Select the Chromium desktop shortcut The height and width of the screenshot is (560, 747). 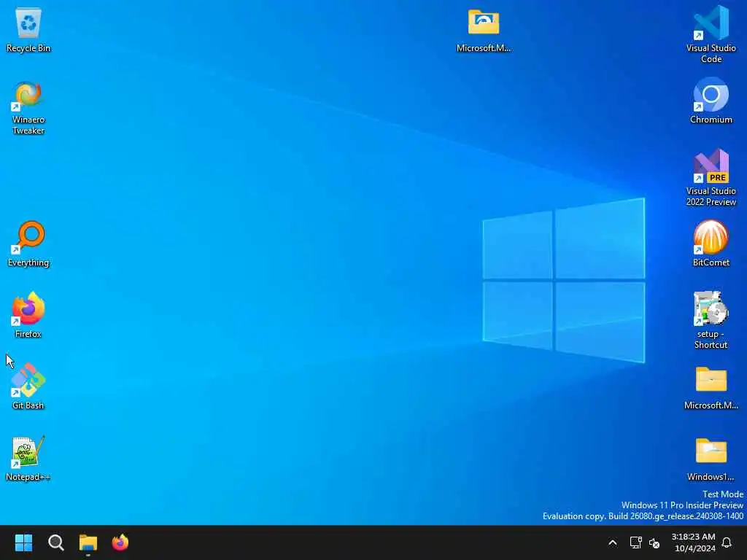711,101
